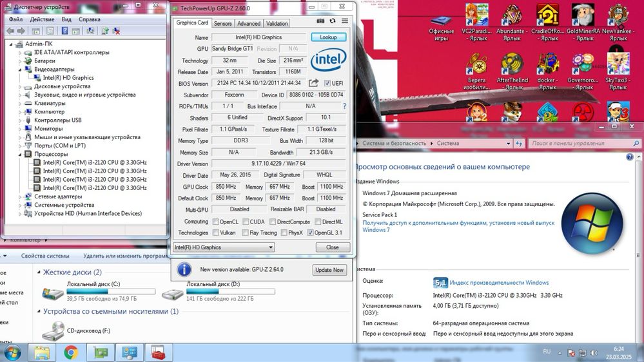This screenshot has height=362, width=644.
Task: Collapse Процессоры tree node
Action: click(x=20, y=155)
